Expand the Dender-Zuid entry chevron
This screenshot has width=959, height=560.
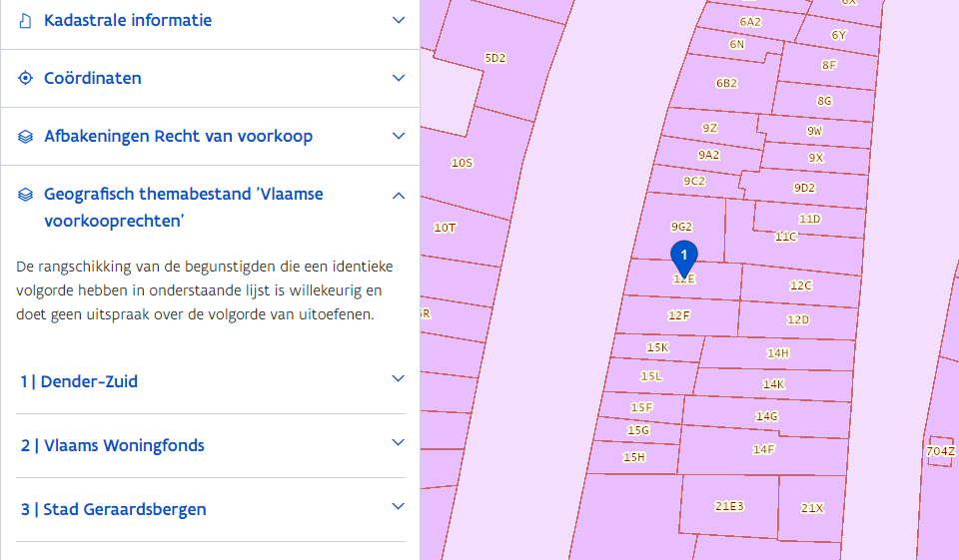click(x=399, y=379)
